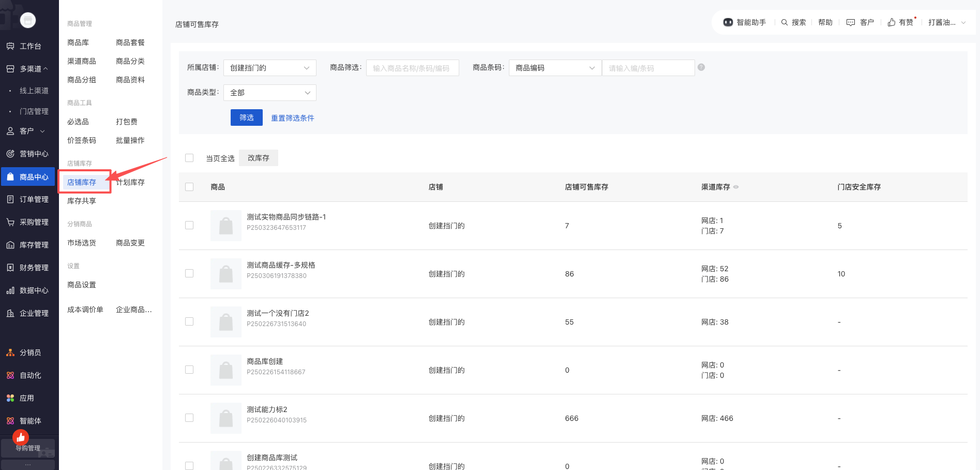The image size is (980, 470).
Task: Click the 重置筛选条件 link
Action: (x=293, y=118)
